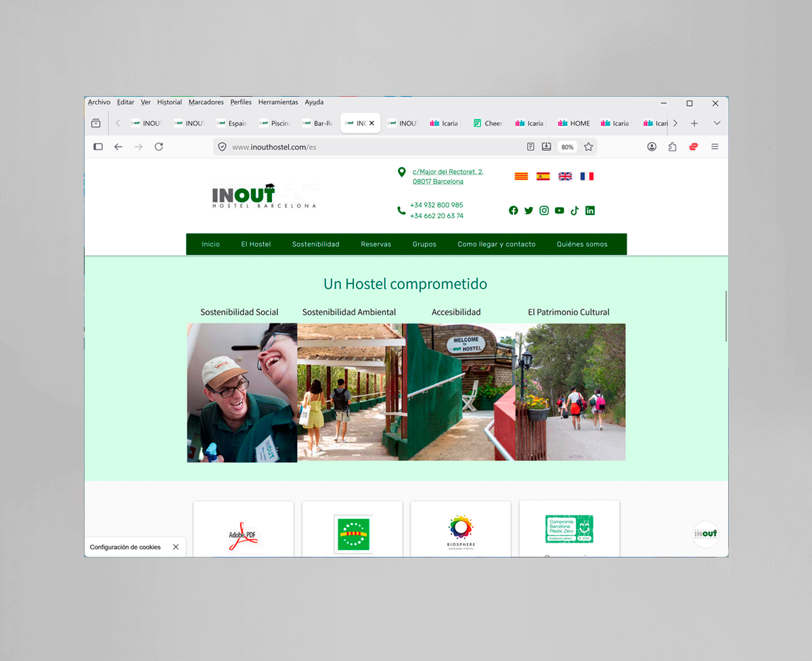Open Grupos in the site navigation
Image resolution: width=812 pixels, height=661 pixels.
pyautogui.click(x=424, y=244)
